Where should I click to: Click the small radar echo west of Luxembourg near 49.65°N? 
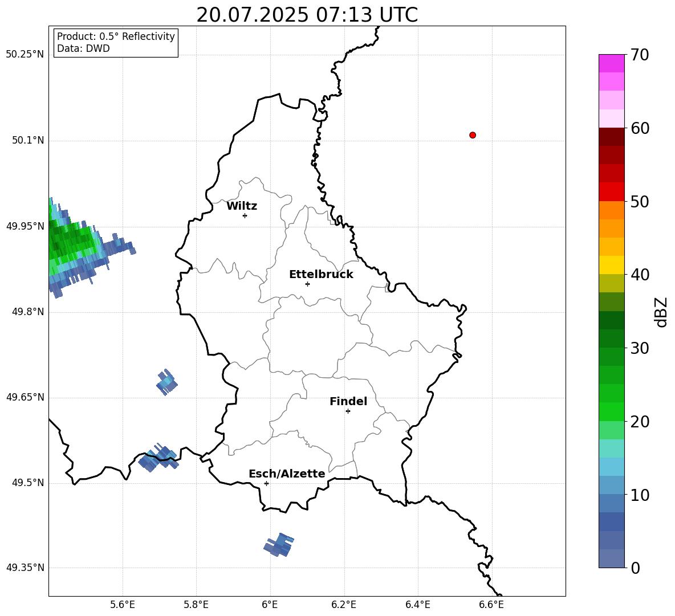pyautogui.click(x=166, y=382)
